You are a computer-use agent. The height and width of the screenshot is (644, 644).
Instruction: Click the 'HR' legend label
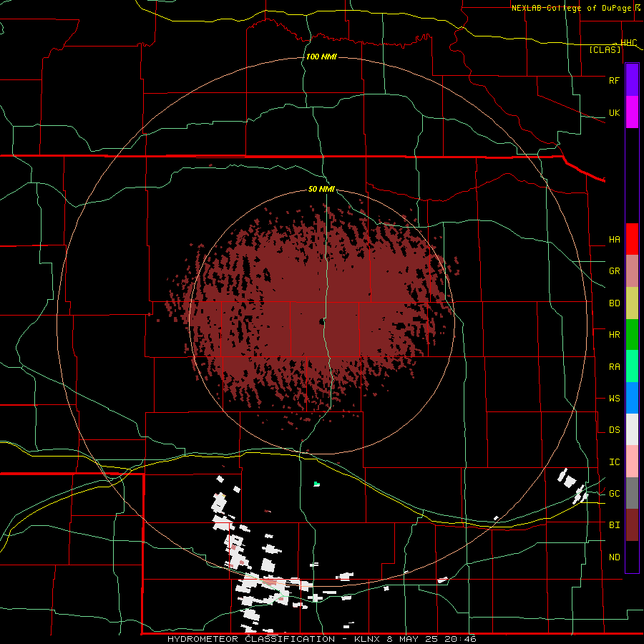click(x=614, y=335)
